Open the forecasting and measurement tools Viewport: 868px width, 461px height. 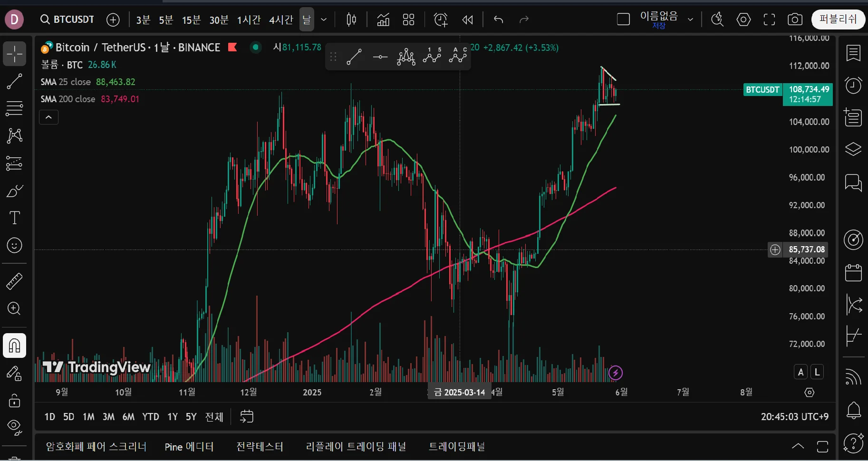tap(15, 163)
